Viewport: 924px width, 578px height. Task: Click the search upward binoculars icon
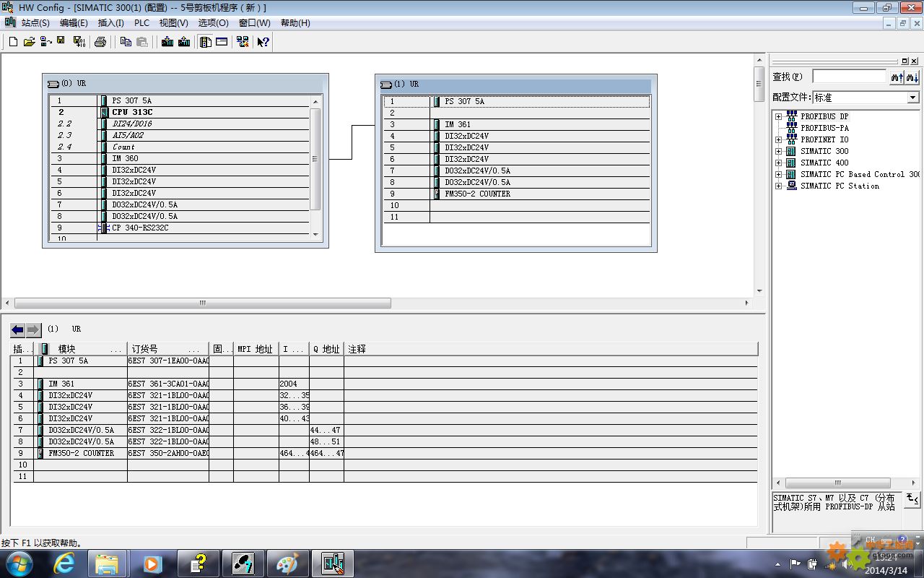point(897,77)
